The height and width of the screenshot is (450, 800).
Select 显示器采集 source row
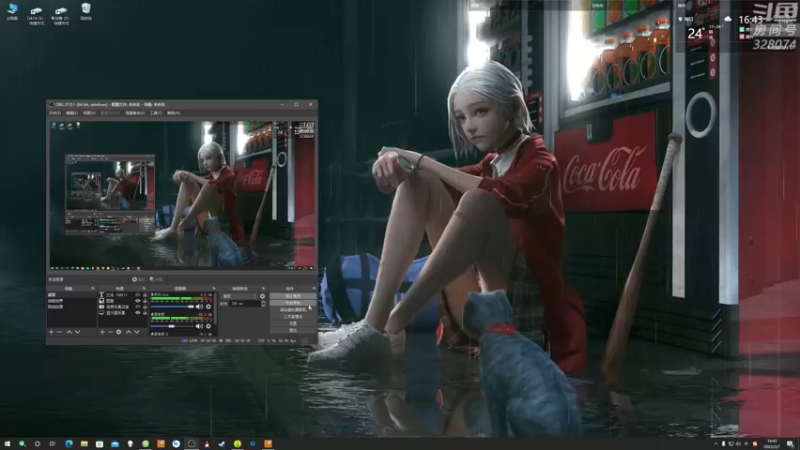pos(122,313)
